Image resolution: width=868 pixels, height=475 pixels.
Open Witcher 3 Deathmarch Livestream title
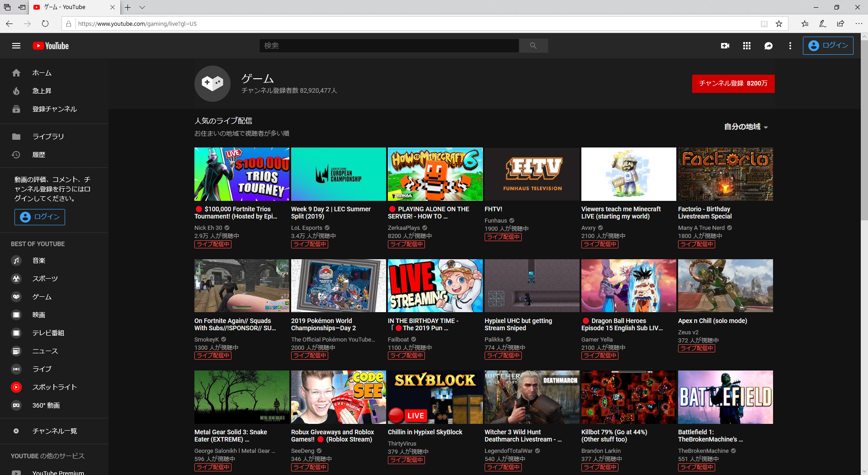[523, 436]
